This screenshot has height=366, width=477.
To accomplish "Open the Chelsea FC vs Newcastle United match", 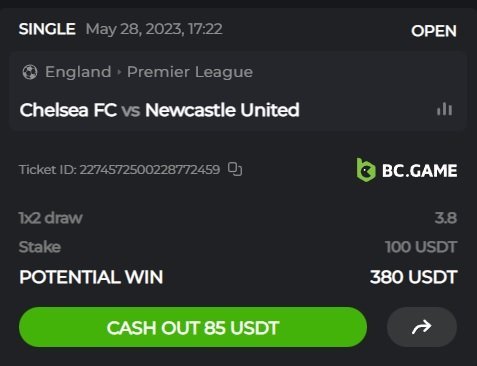I will (x=159, y=110).
